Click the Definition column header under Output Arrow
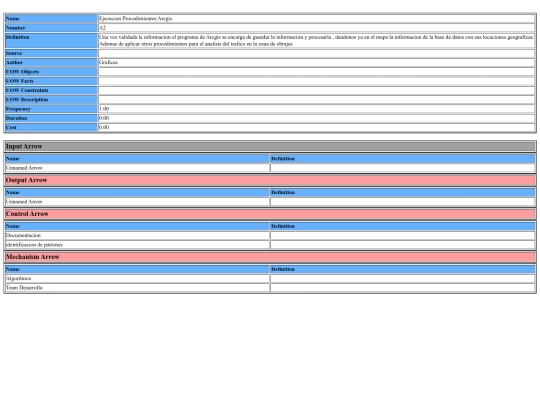This screenshot has width=540, height=405. [x=403, y=193]
